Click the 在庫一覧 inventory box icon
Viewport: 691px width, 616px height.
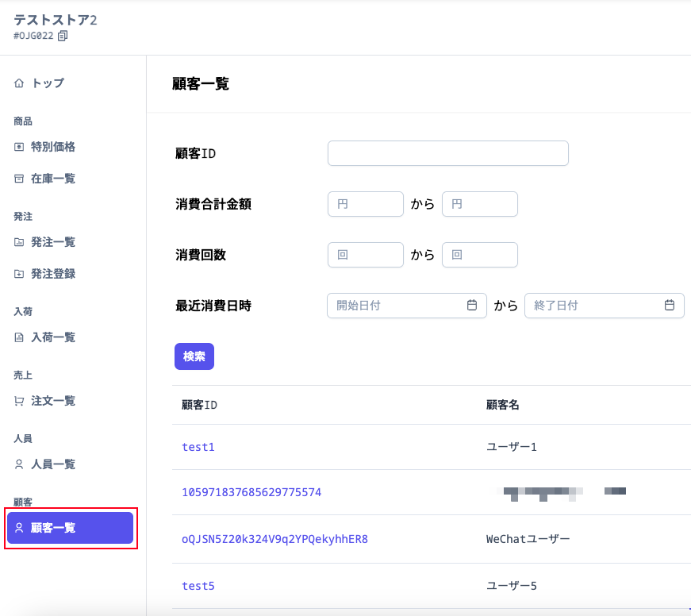[19, 179]
